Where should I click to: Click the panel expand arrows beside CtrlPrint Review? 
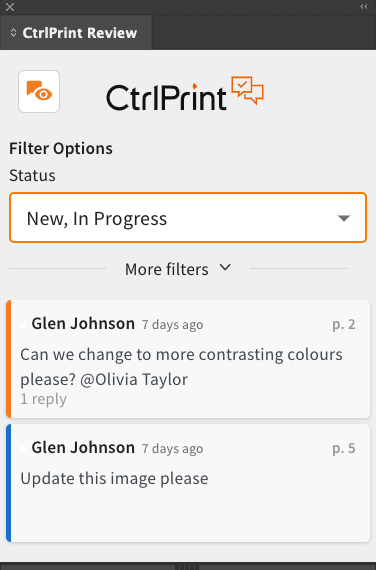click(13, 33)
